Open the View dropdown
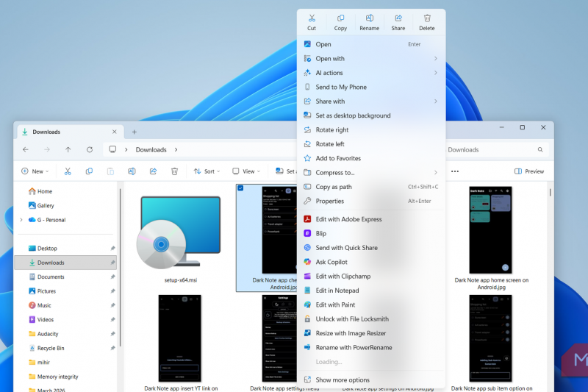Image resolution: width=588 pixels, height=392 pixels. pos(246,171)
